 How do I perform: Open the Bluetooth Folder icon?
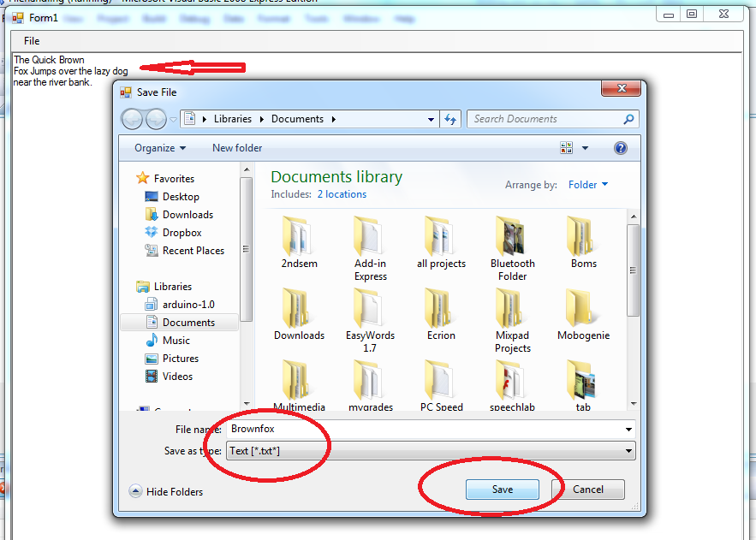(512, 248)
